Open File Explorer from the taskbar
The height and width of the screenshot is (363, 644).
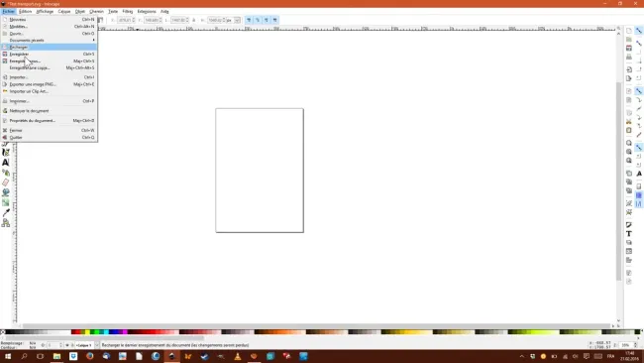tap(56, 356)
